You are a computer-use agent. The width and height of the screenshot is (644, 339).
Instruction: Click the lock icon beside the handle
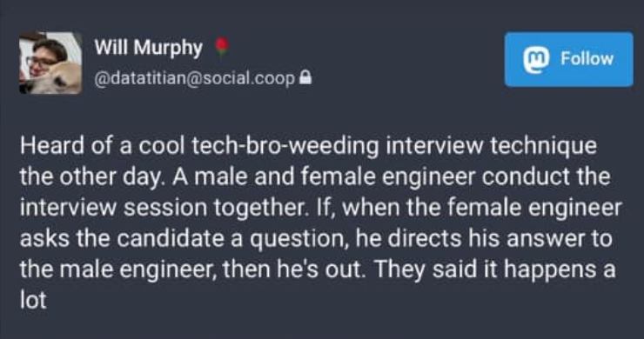point(305,77)
